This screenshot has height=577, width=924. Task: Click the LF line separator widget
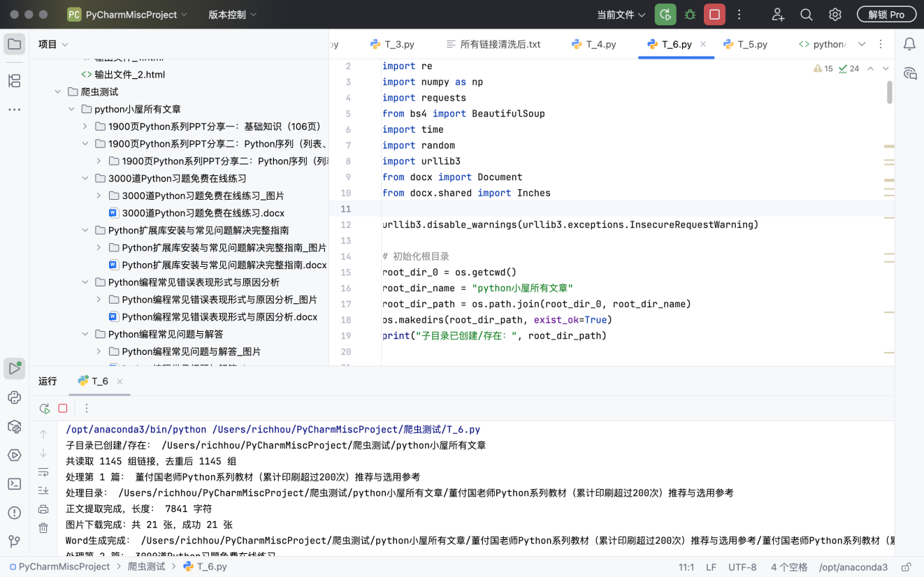pyautogui.click(x=711, y=567)
